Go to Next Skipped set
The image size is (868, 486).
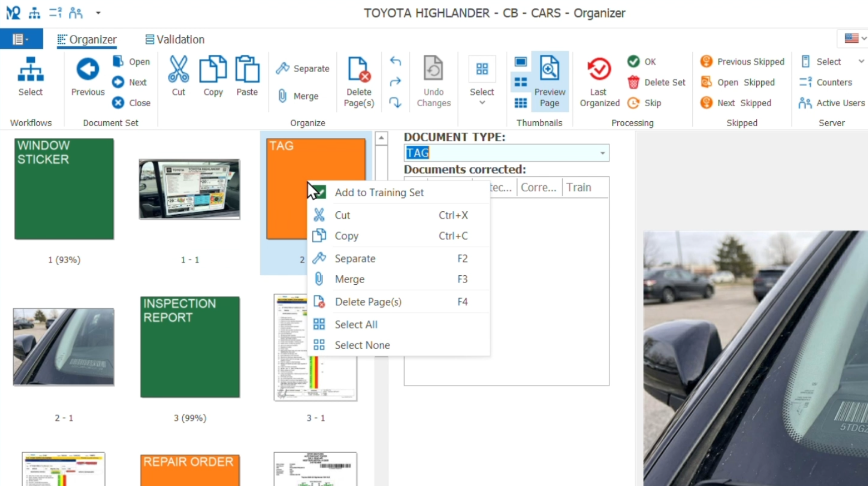tap(736, 103)
